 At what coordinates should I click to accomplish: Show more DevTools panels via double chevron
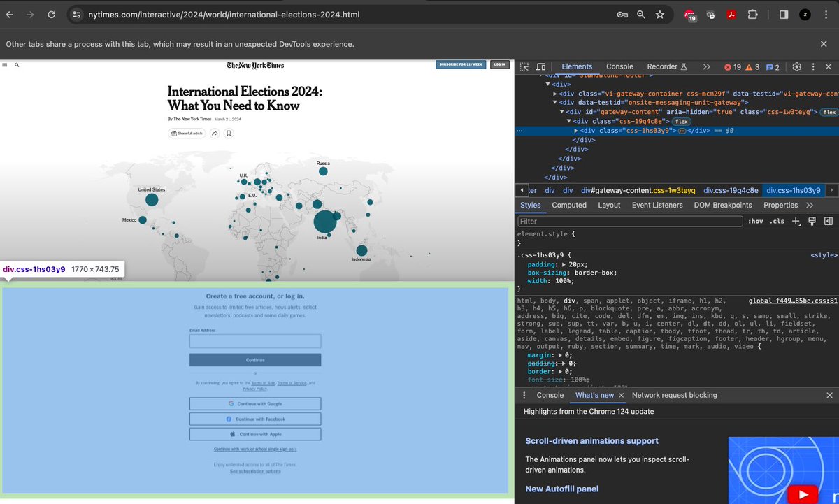pos(706,66)
